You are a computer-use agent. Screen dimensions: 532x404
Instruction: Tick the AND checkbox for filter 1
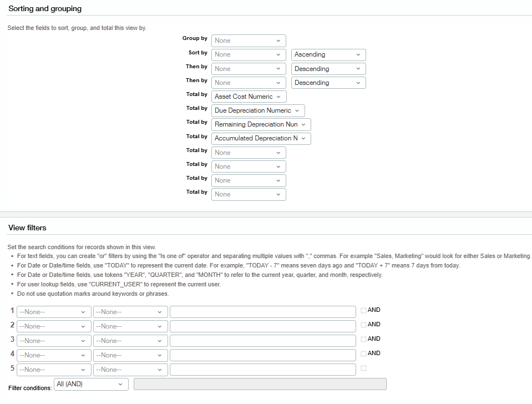point(363,310)
